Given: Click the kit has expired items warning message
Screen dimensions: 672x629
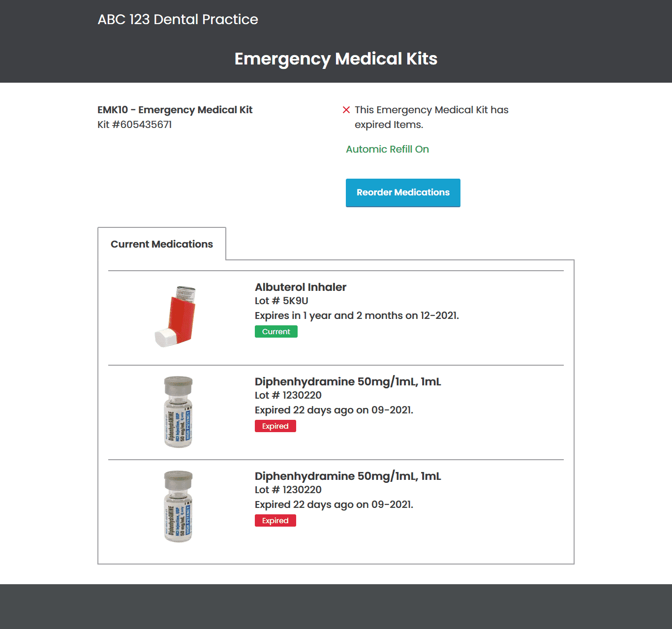Looking at the screenshot, I should pyautogui.click(x=431, y=117).
